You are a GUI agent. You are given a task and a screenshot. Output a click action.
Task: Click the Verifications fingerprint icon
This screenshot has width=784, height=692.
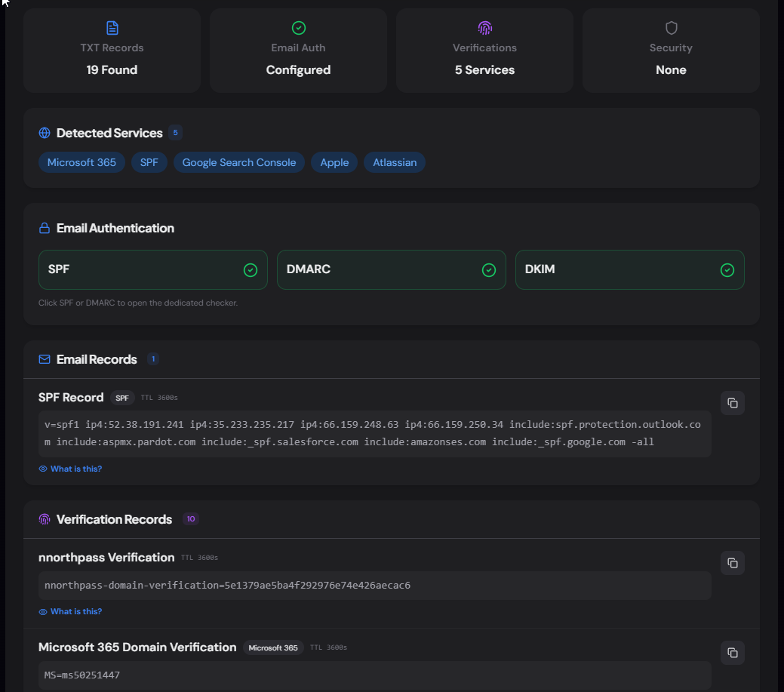coord(485,28)
